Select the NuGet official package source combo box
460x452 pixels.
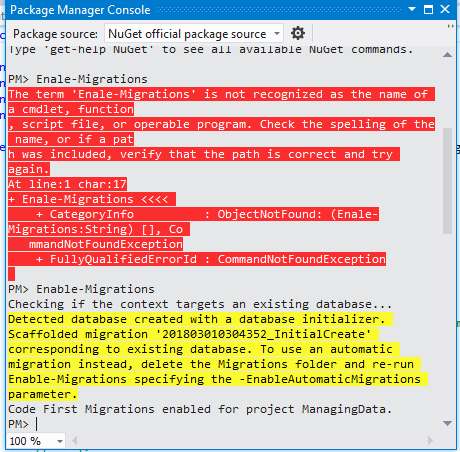194,34
